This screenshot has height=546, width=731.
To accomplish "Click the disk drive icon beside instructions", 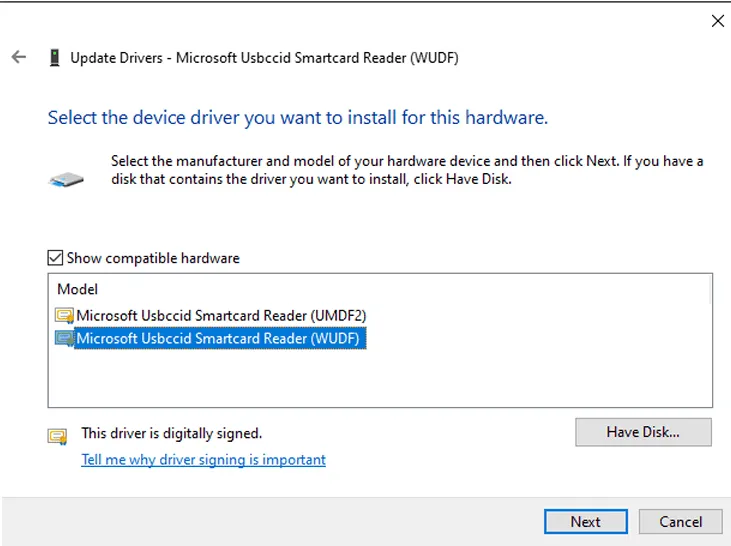I will (66, 180).
